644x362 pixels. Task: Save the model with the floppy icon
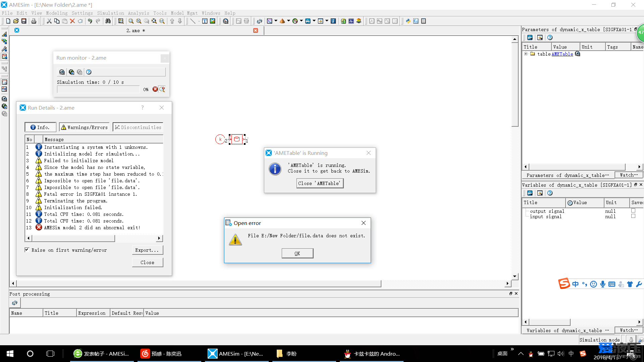[x=24, y=21]
